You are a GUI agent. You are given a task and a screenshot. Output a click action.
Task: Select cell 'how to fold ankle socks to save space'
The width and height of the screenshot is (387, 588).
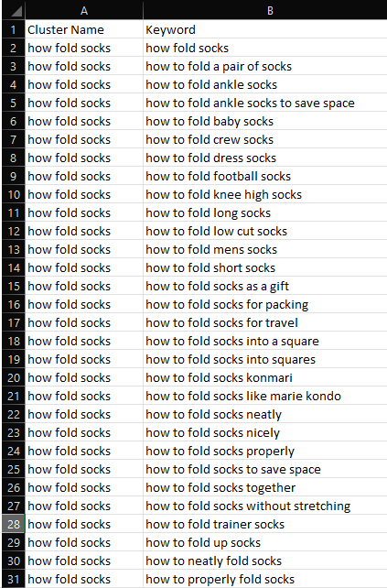coord(265,103)
